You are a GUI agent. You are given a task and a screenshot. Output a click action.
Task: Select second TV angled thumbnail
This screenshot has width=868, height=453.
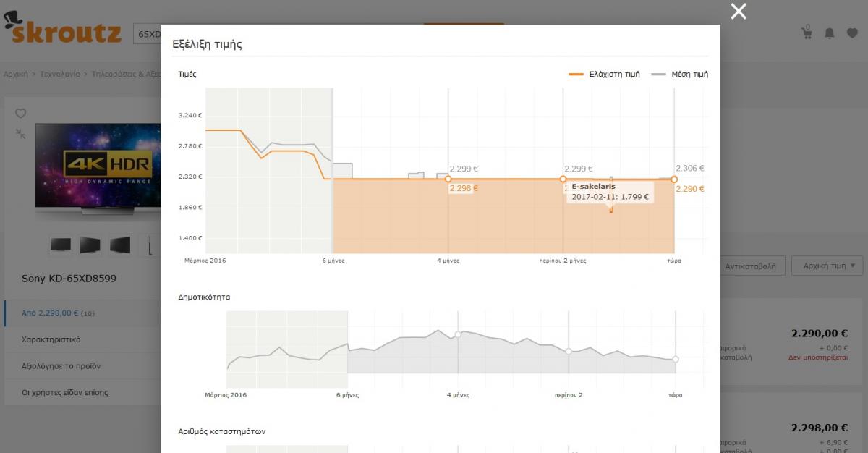click(90, 245)
